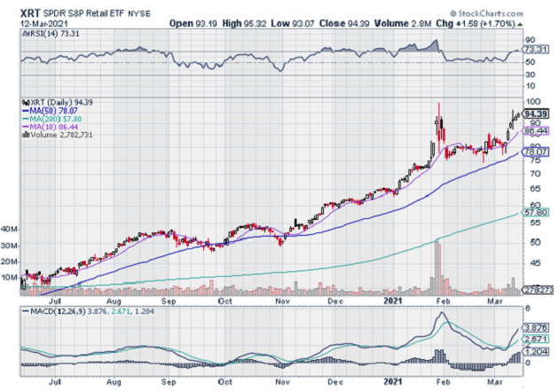This screenshot has width=559, height=392.
Task: Click the MA(10) 86.44 legend entry
Action: 50,127
